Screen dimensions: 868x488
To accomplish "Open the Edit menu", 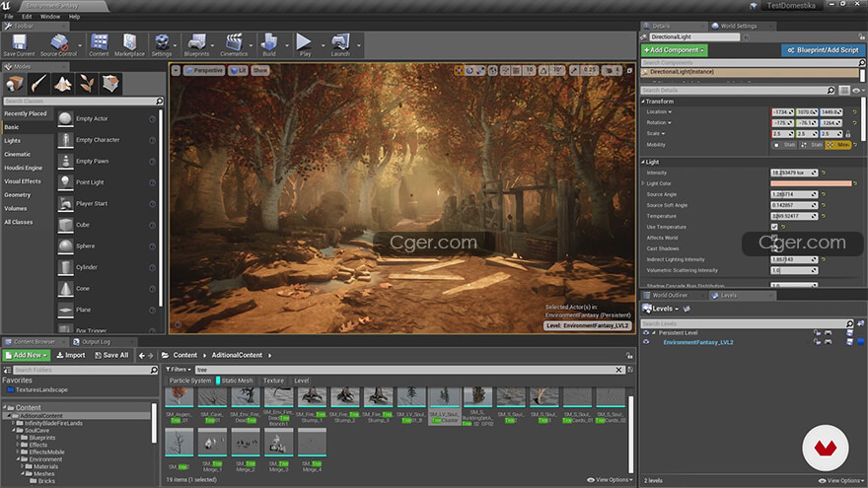I will click(x=27, y=17).
